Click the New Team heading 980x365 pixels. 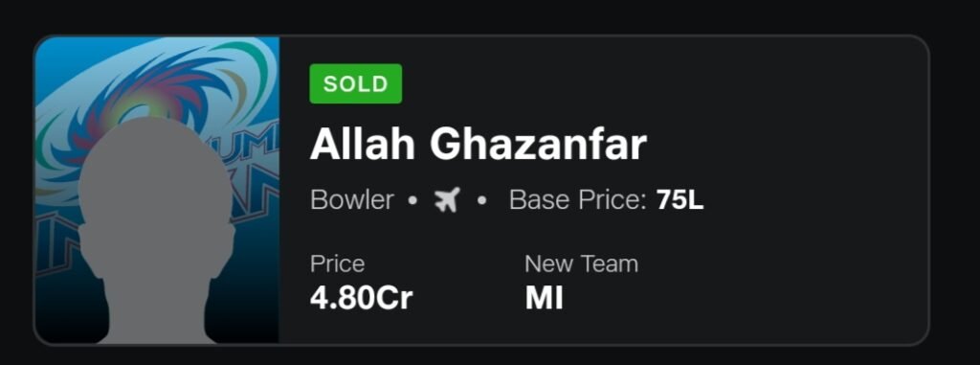coord(581,263)
